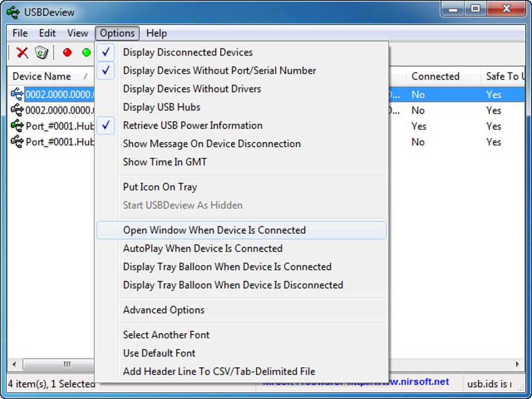This screenshot has width=532, height=399.
Task: Select connected Port_#0001.Hub row with green icon
Action: coord(59,126)
